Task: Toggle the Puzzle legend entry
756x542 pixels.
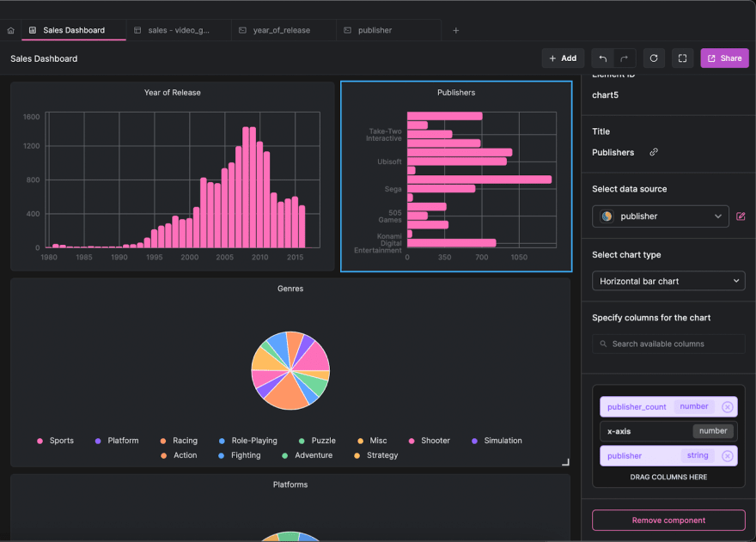Action: (x=317, y=441)
